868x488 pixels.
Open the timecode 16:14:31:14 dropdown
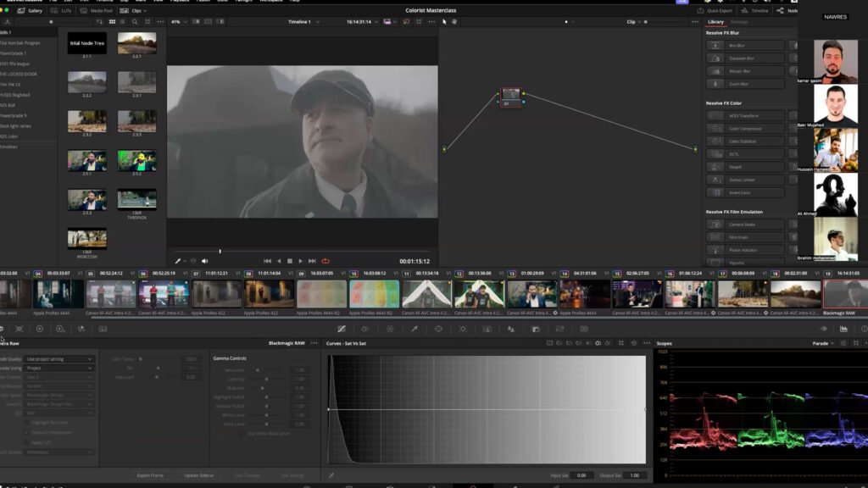point(362,21)
